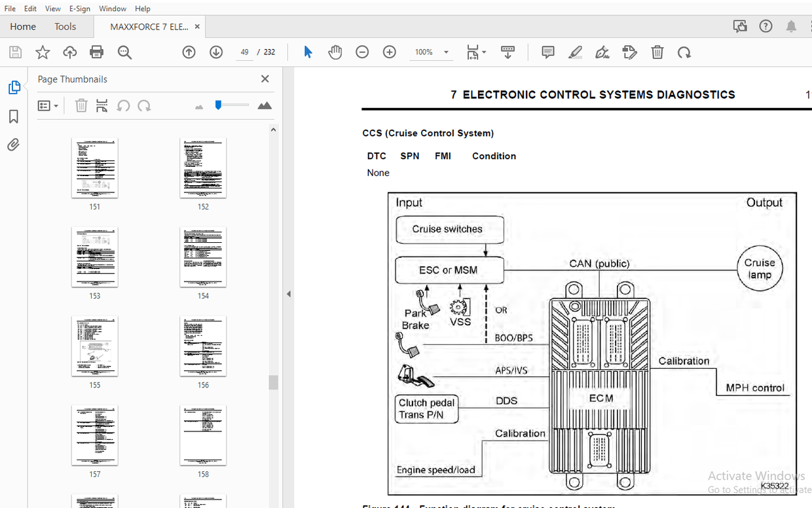Open the E-Sign menu
The height and width of the screenshot is (508, 812).
pyautogui.click(x=79, y=9)
